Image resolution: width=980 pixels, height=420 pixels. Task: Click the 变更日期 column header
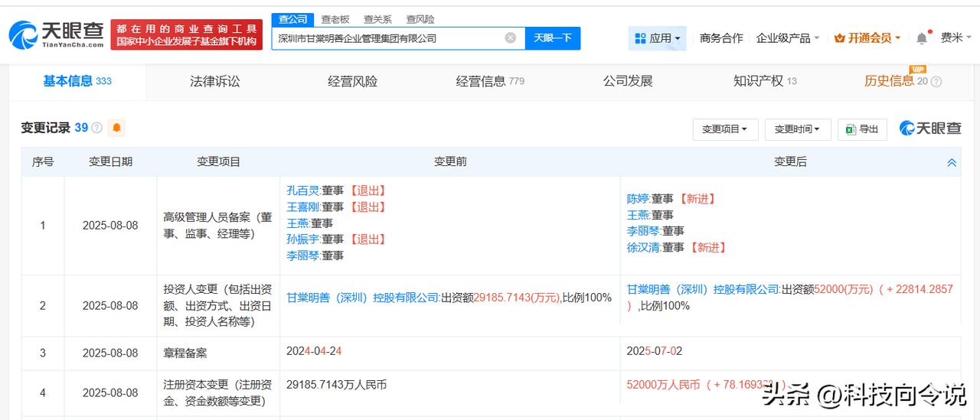[110, 162]
